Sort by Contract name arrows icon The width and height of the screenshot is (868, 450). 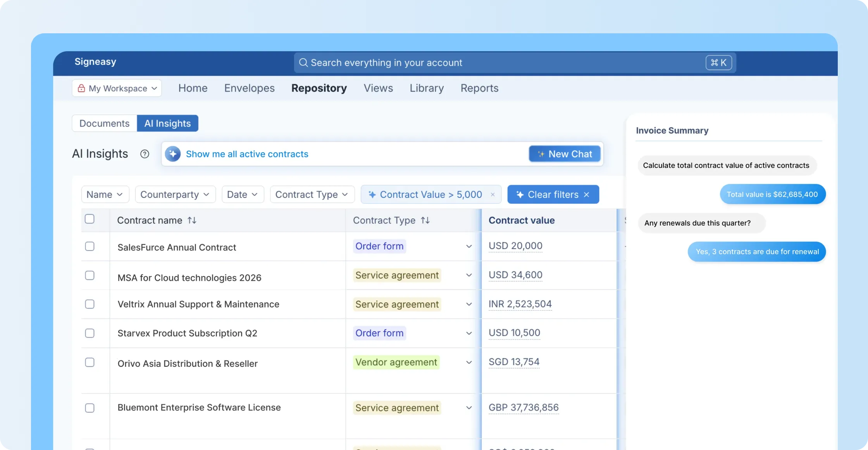(x=192, y=220)
